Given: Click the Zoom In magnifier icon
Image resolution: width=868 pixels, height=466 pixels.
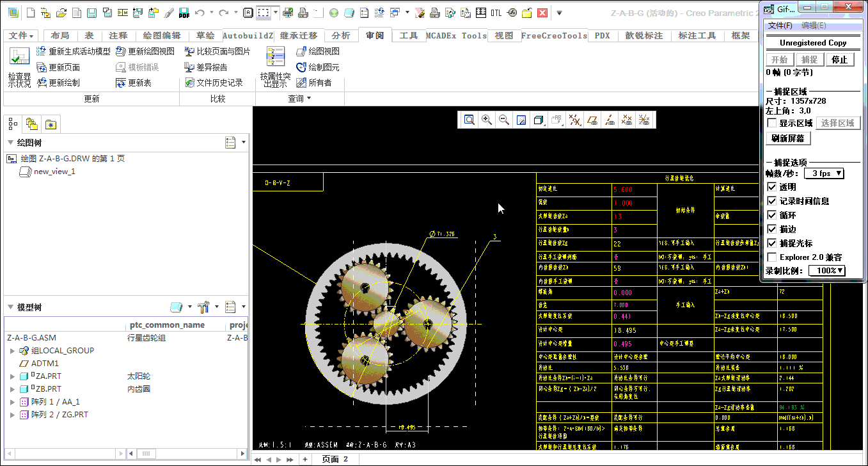Looking at the screenshot, I should 487,120.
